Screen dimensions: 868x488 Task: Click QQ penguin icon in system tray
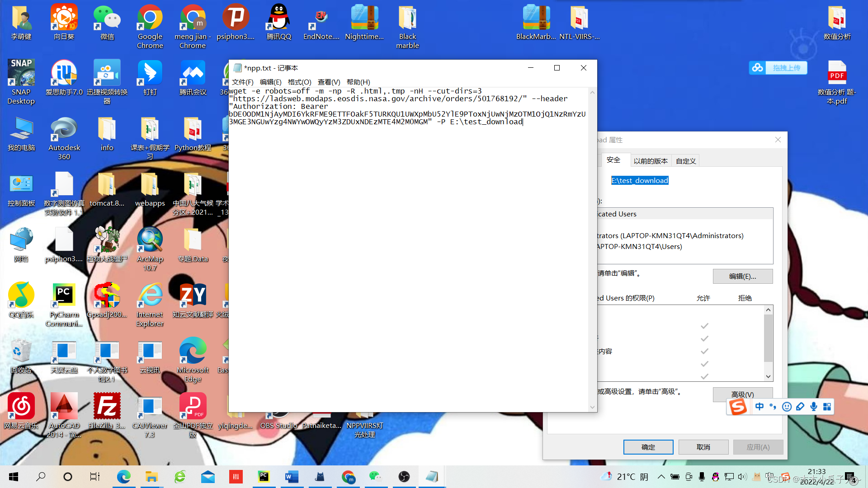(715, 477)
